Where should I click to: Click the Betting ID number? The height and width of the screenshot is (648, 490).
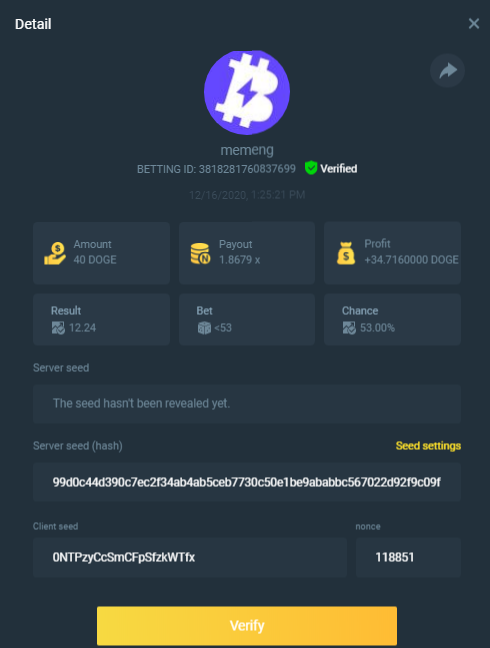[x=247, y=169]
